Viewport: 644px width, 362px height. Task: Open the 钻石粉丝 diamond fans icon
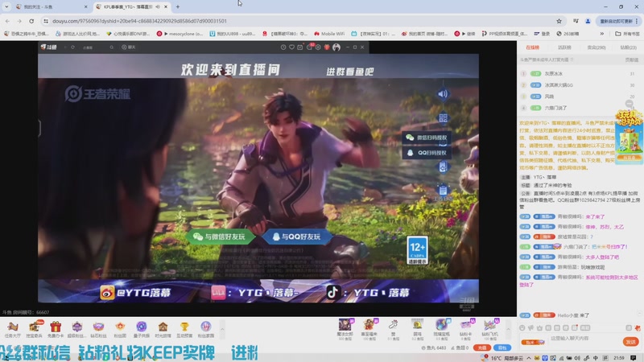pyautogui.click(x=98, y=329)
